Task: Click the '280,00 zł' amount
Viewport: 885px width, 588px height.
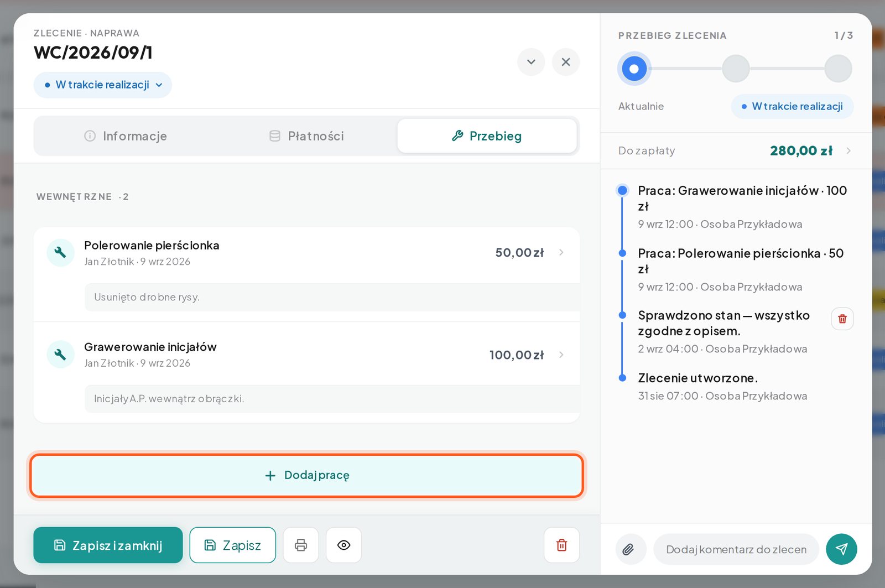Action: coord(801,150)
